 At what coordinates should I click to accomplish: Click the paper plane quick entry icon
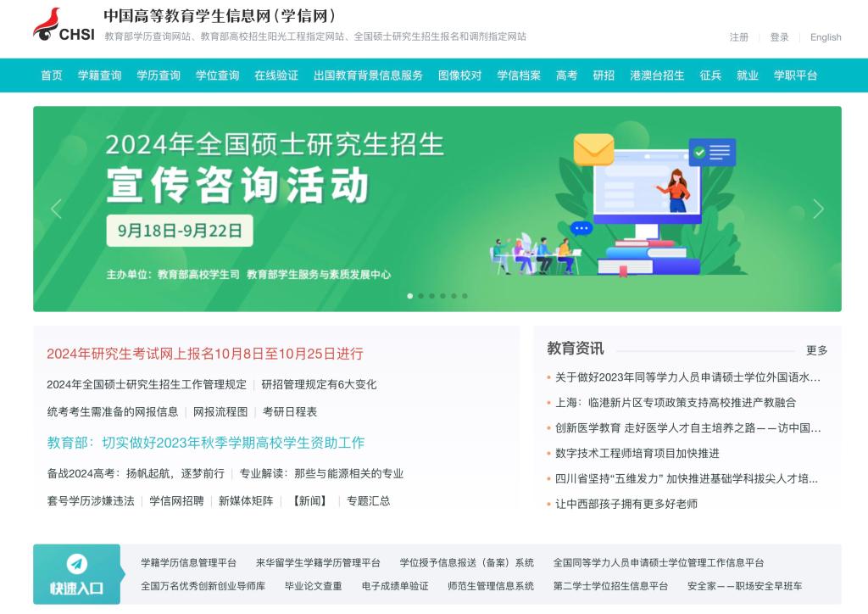tap(77, 563)
